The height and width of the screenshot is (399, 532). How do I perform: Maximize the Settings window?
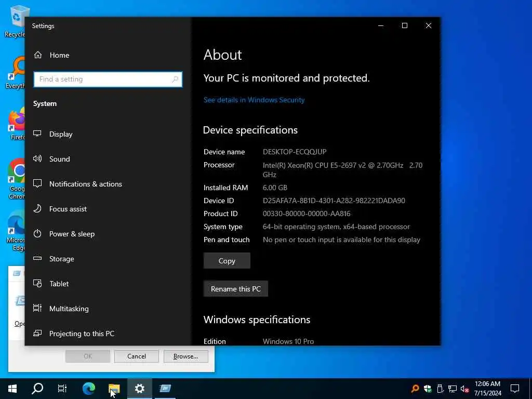(404, 25)
